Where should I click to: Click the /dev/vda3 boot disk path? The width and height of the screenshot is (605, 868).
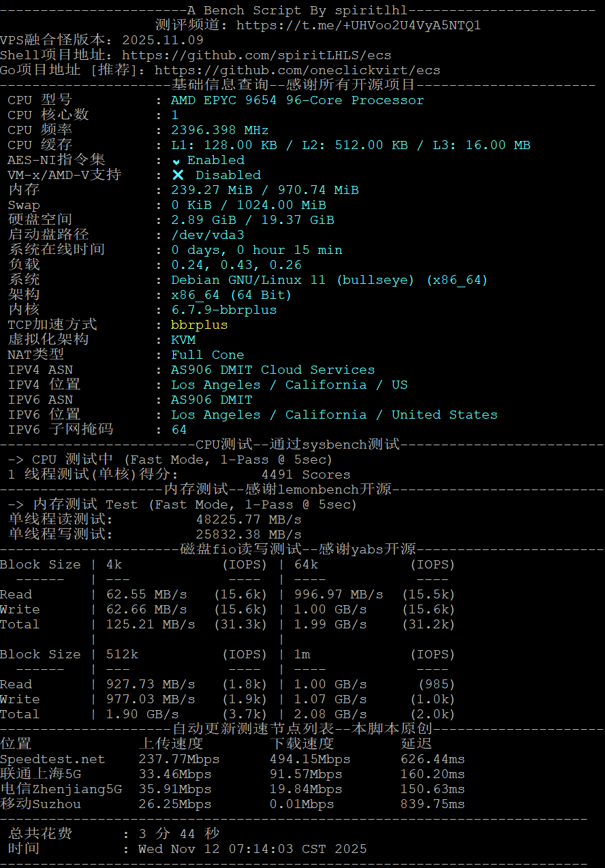pyautogui.click(x=207, y=235)
